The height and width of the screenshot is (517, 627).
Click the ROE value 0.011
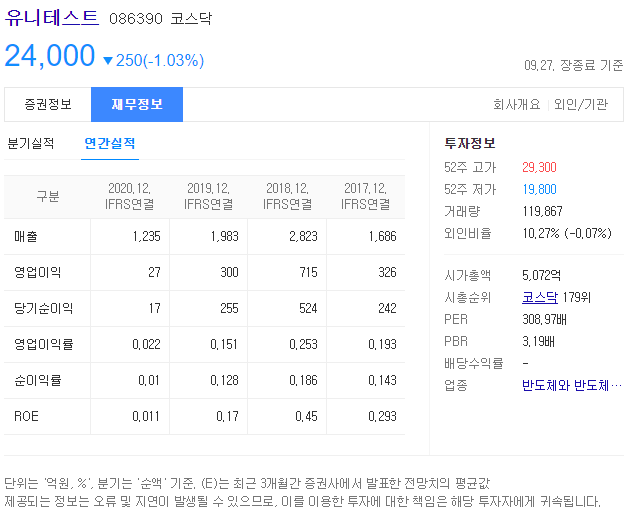pyautogui.click(x=146, y=416)
